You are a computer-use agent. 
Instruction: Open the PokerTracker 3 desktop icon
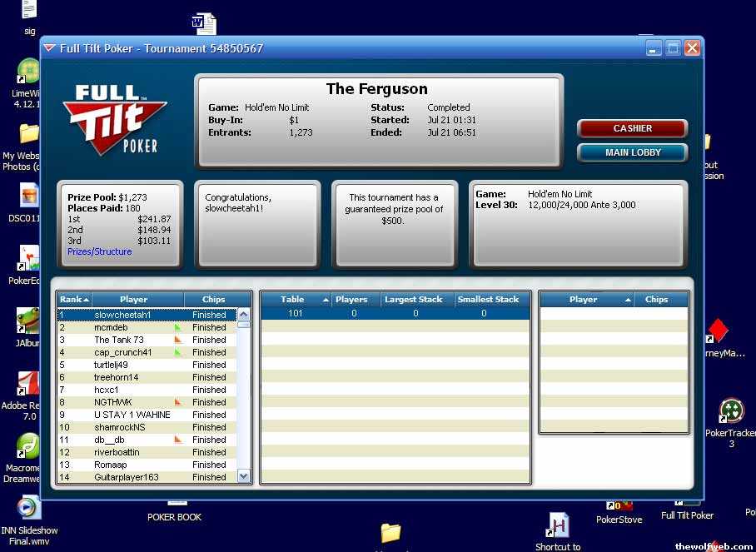(731, 410)
